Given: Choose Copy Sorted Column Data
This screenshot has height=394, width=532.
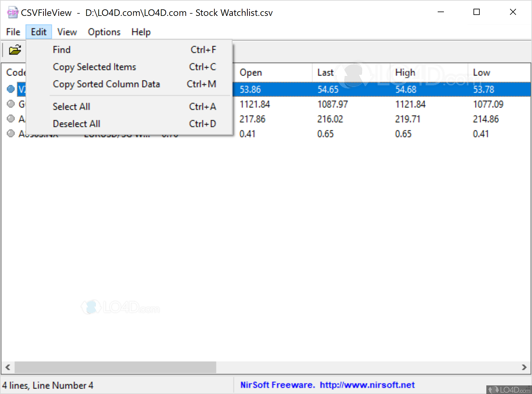Looking at the screenshot, I should 106,84.
